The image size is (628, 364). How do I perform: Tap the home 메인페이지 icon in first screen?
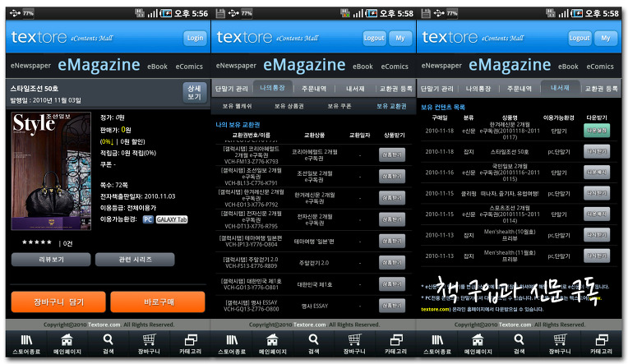coord(67,340)
